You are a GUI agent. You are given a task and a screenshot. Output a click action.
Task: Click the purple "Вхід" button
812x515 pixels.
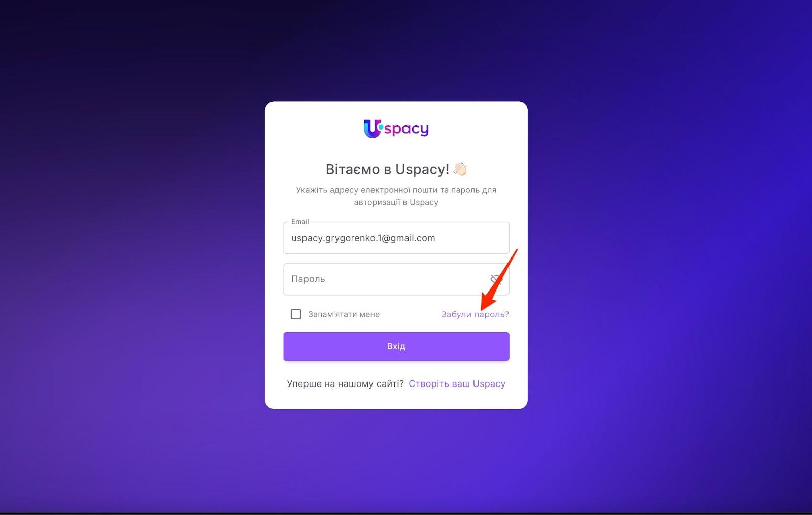click(x=396, y=346)
